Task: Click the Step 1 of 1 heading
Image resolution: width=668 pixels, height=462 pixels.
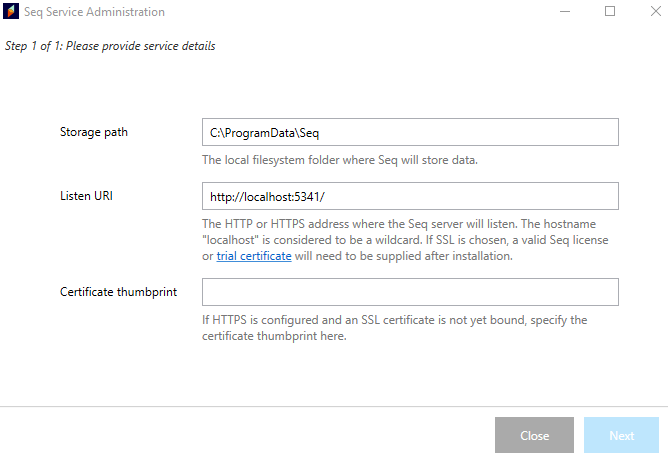Action: click(110, 46)
